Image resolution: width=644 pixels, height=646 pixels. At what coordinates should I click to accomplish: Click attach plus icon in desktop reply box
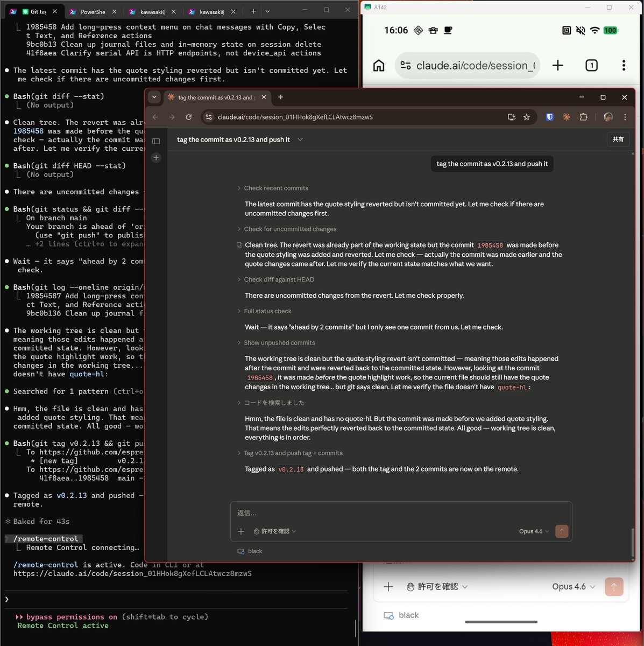point(241,531)
